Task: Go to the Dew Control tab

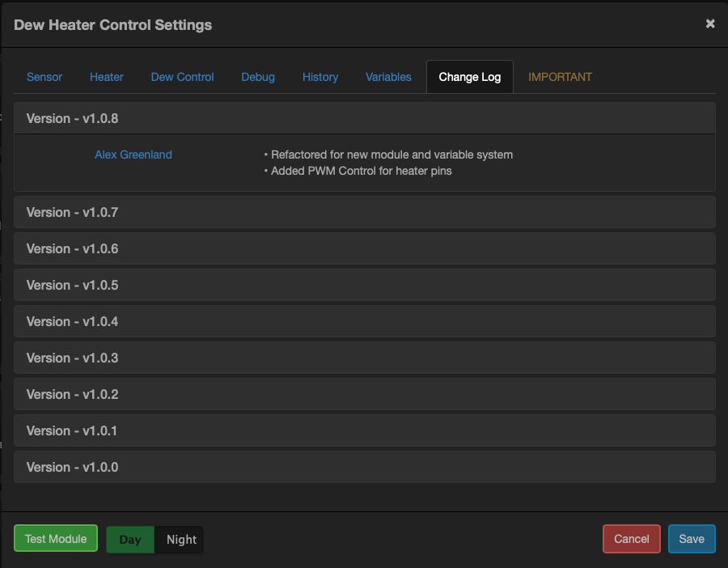Action: click(x=182, y=77)
